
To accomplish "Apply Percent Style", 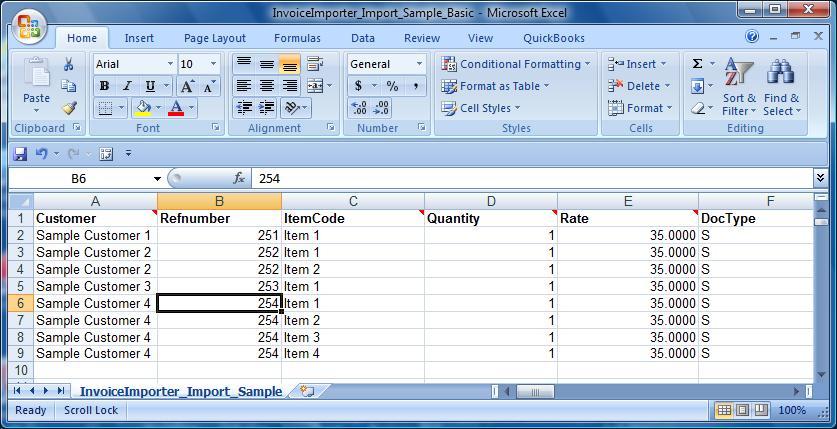I will pos(392,86).
